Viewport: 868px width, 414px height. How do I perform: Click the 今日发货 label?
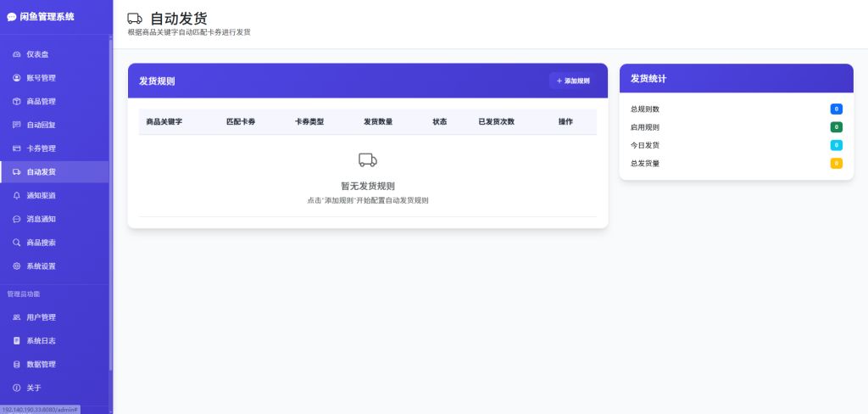[645, 145]
